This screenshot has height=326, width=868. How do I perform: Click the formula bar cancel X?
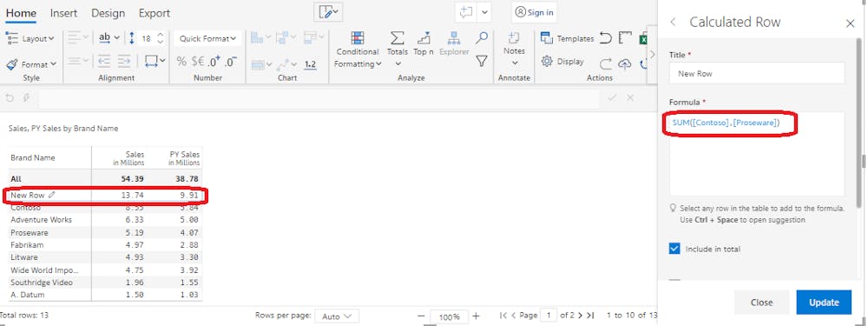pos(630,98)
